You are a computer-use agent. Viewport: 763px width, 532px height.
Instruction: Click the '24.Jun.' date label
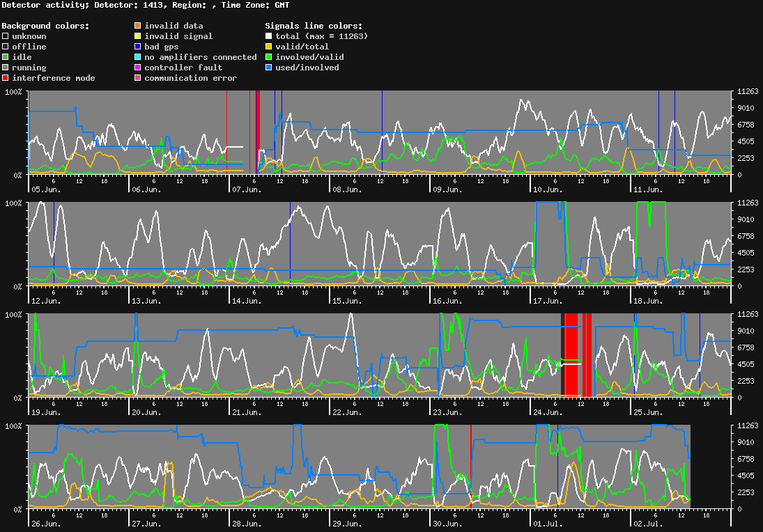[x=548, y=412]
